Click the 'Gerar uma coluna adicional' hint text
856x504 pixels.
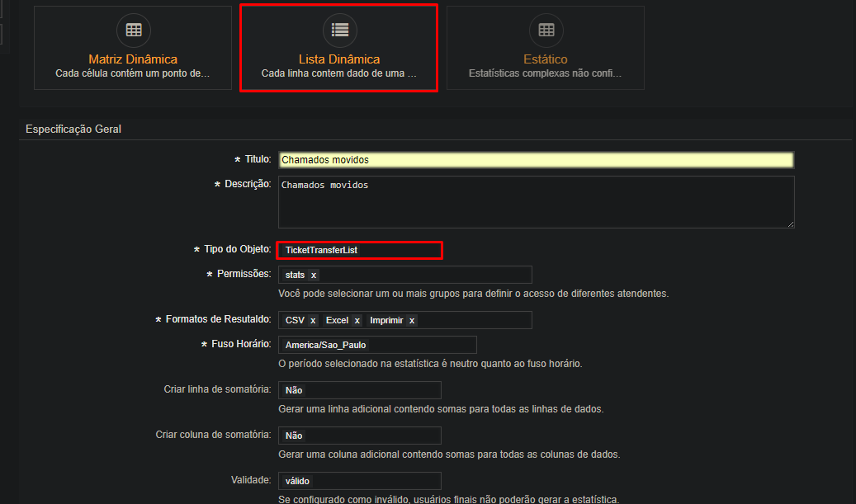449,454
